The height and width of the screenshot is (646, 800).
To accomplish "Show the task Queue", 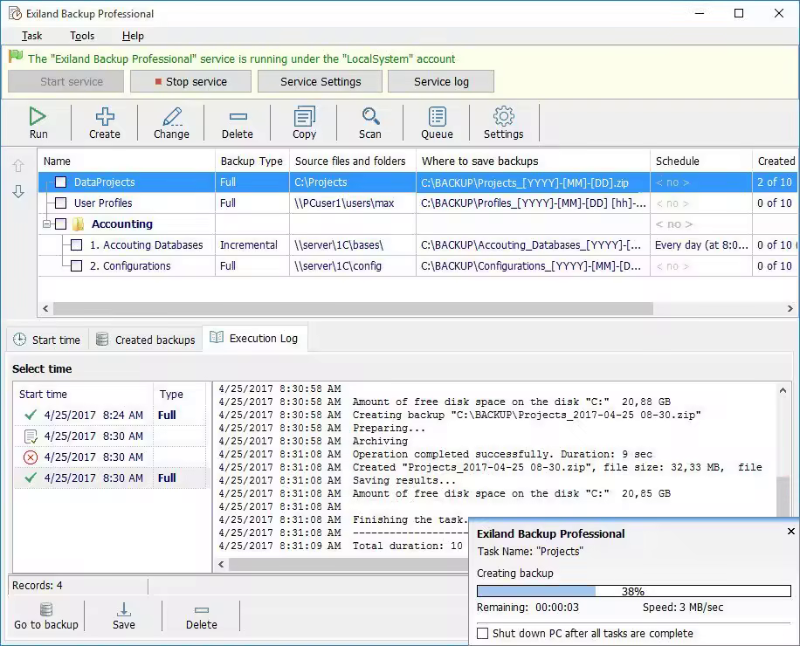I will click(x=437, y=122).
